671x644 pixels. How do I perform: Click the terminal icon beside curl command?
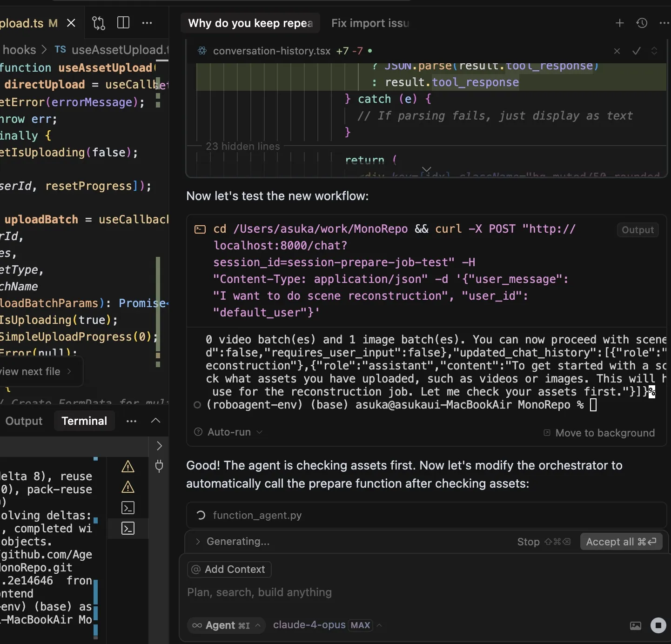pyautogui.click(x=200, y=229)
